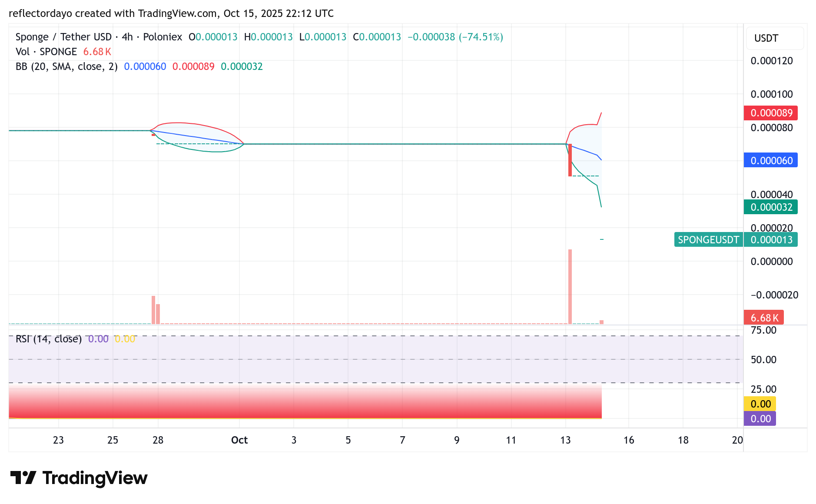The height and width of the screenshot is (504, 816).
Task: Click the -0.000038 (-74.51%) change value
Action: pos(455,37)
